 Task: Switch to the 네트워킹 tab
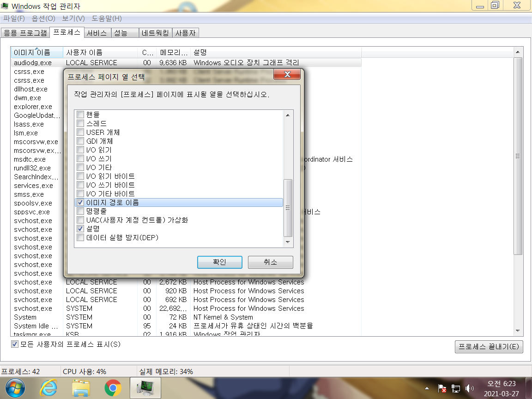tap(155, 33)
